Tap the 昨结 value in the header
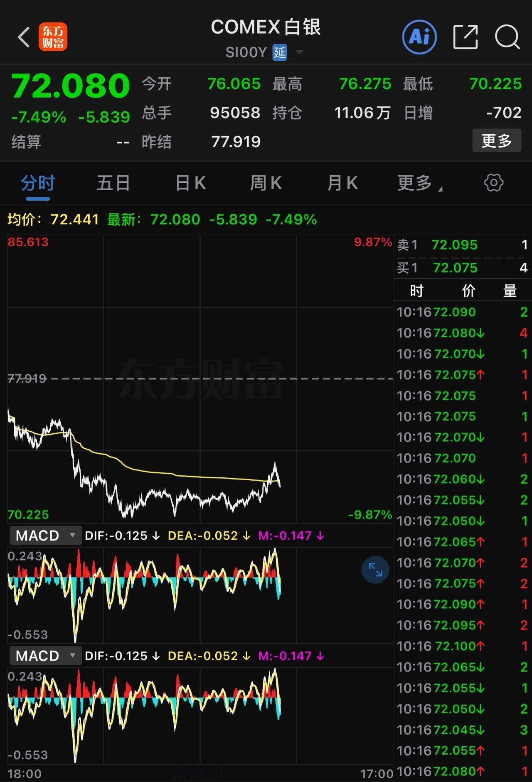This screenshot has width=532, height=782. pos(236,142)
